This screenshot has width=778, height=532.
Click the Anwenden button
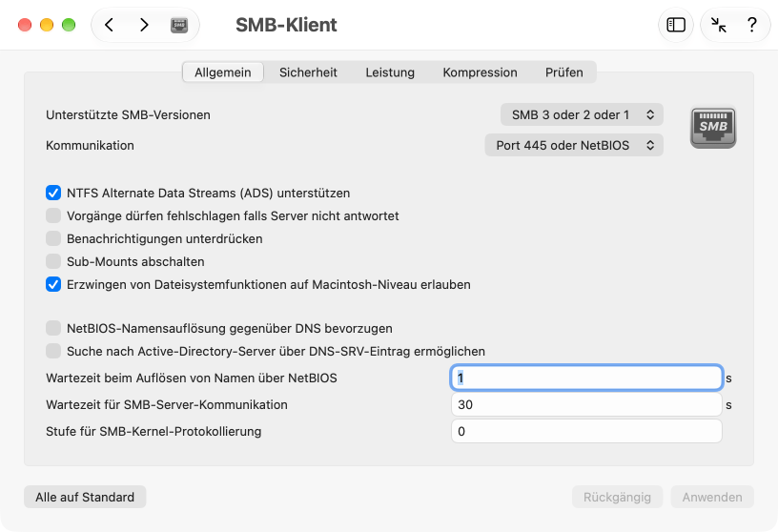(712, 497)
